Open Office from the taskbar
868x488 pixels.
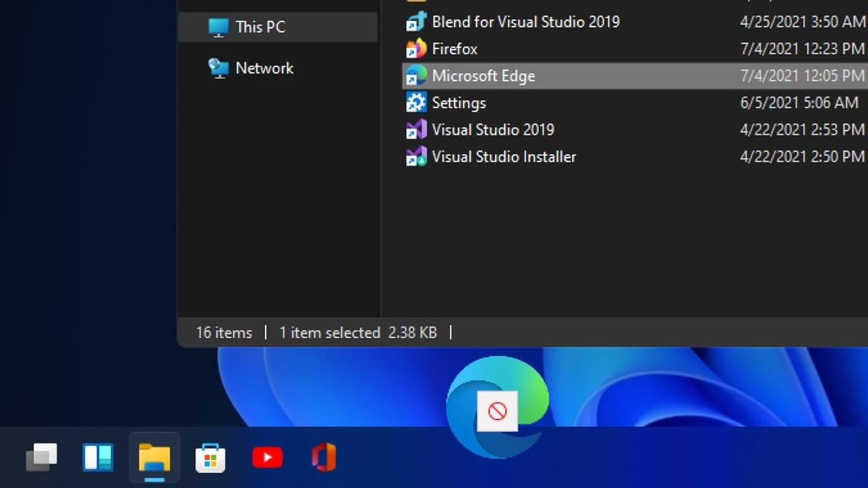click(x=324, y=458)
